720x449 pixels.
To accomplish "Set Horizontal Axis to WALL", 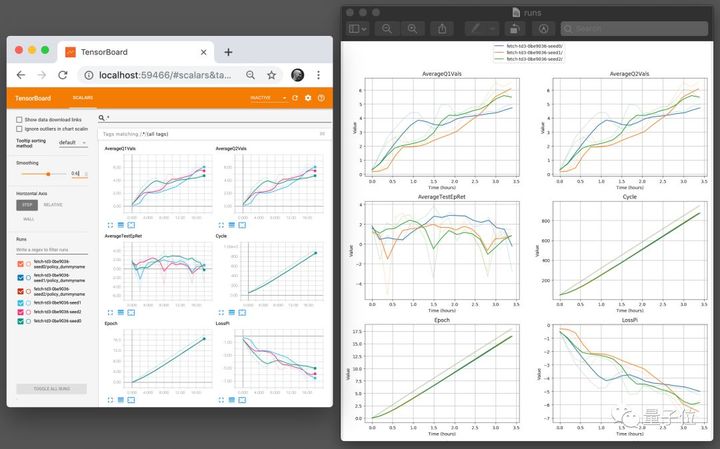I will tap(28, 219).
